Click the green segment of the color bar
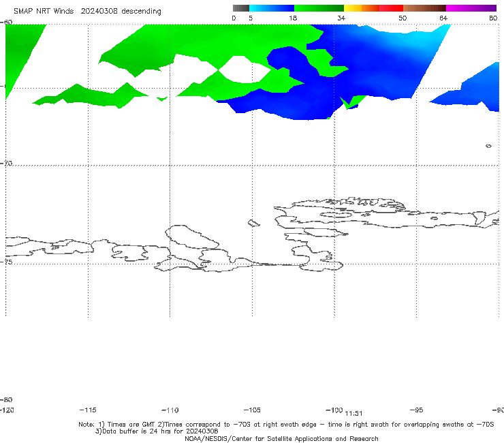Image resolution: width=504 pixels, height=443 pixels. click(x=319, y=8)
